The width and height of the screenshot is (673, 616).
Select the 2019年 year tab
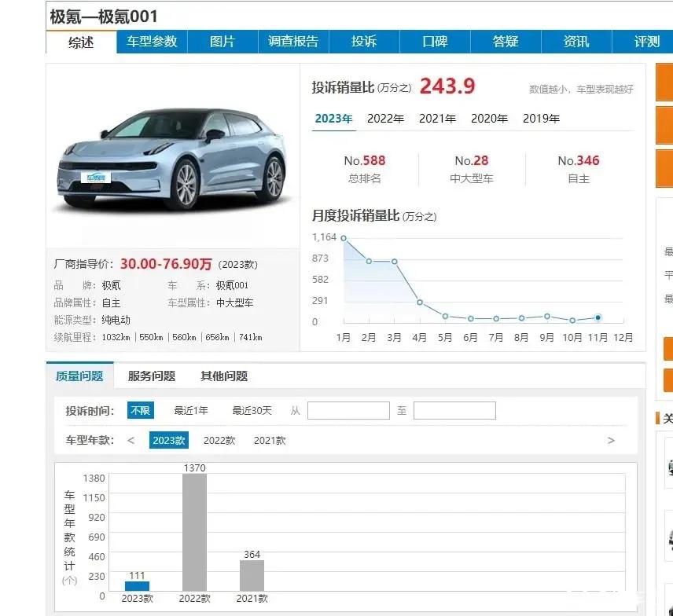pyautogui.click(x=541, y=119)
